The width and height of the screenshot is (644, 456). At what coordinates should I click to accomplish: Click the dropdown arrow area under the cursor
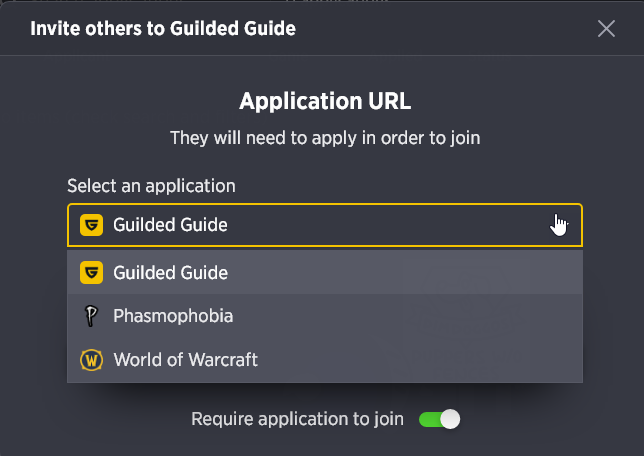[x=559, y=225]
